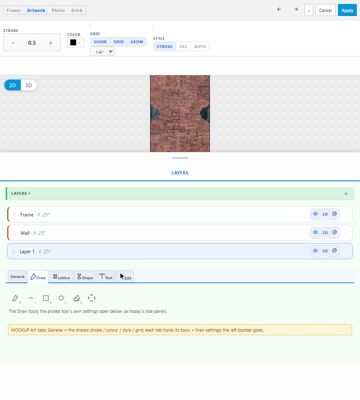Select the Layer 1 row
Screen dimensions: 360x400
pos(180,251)
